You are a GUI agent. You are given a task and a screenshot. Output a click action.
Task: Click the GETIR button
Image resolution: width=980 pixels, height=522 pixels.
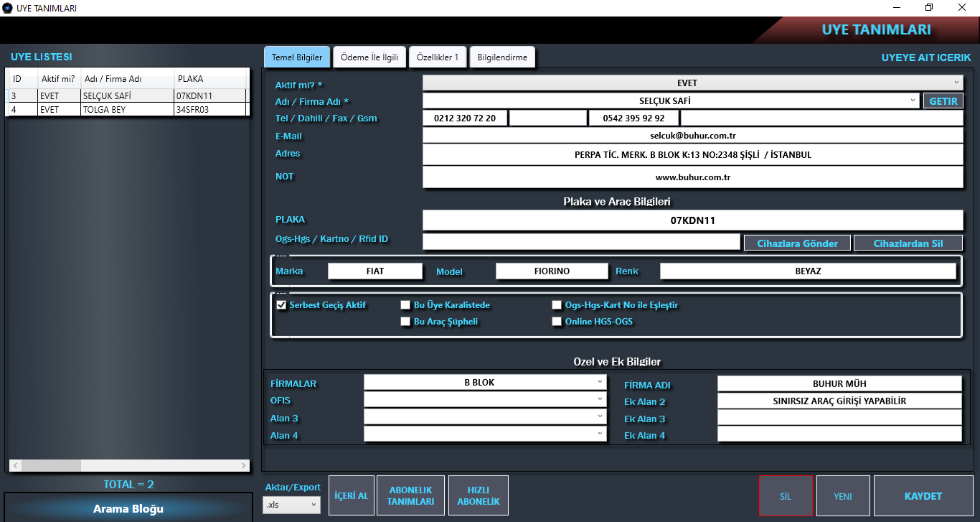click(x=943, y=101)
